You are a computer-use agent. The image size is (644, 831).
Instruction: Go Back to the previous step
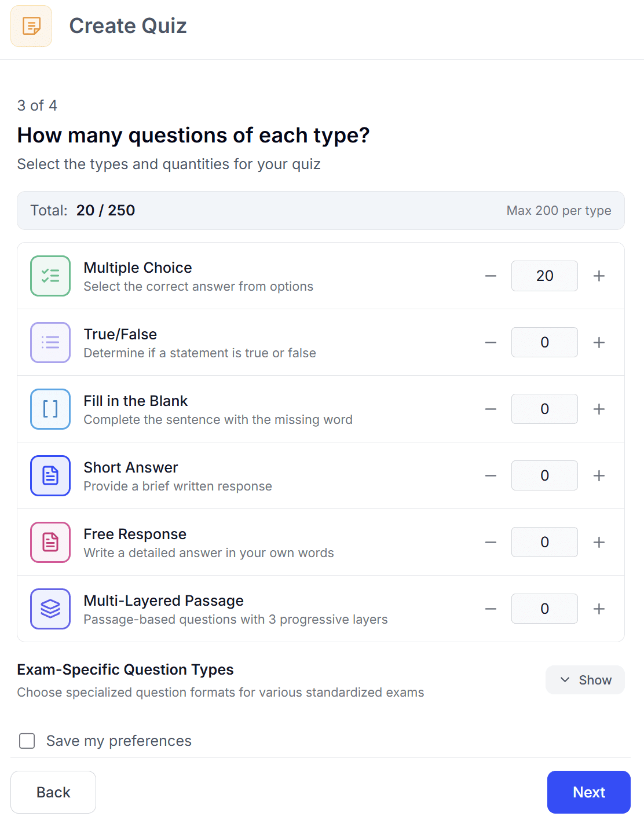(53, 792)
